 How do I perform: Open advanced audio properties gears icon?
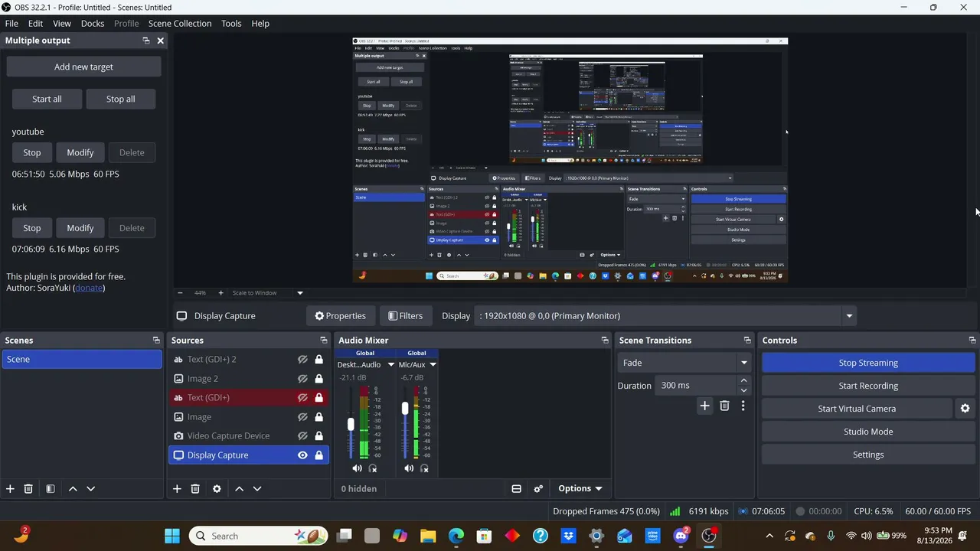pos(538,489)
